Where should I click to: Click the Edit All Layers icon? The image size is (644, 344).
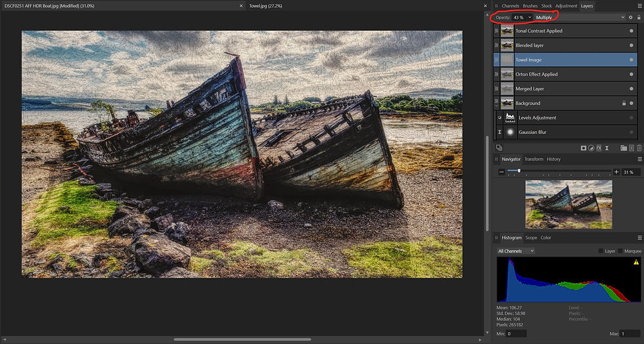pyautogui.click(x=499, y=148)
